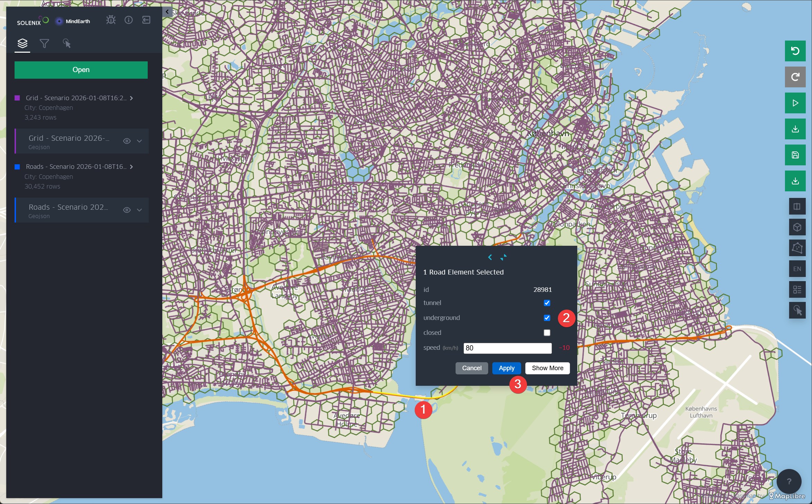Toggle the 3D cube view icon

coord(797,227)
